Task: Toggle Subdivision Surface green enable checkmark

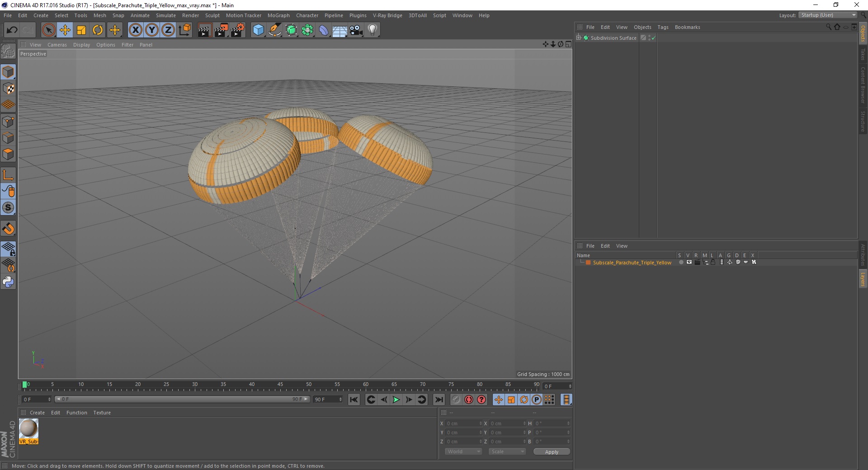Action: [653, 38]
